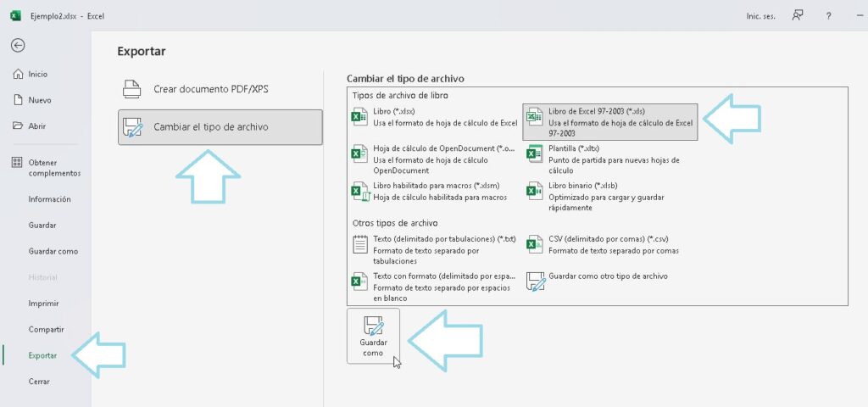Select Texto con formato (delimitado por espacios)
Screen dimensions: 868x407
(x=435, y=287)
